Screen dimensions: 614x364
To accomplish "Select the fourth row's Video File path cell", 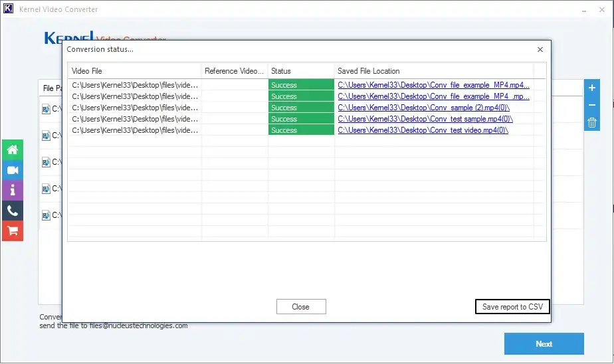I will click(135, 119).
